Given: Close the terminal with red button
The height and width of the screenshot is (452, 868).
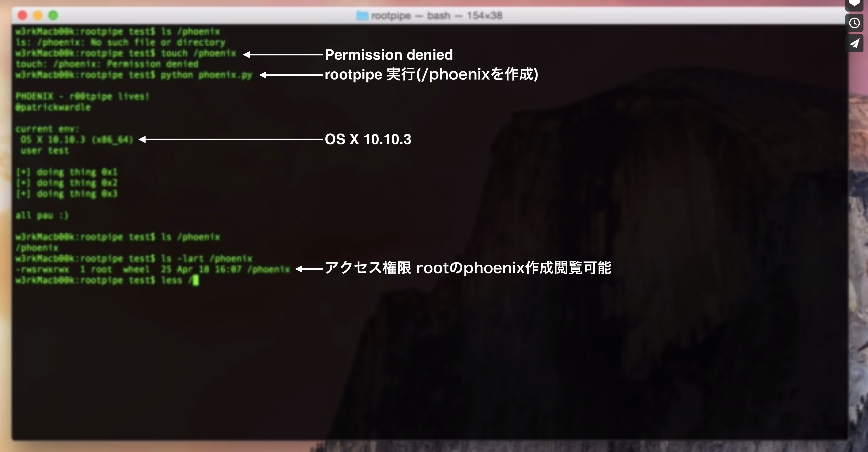Looking at the screenshot, I should click(22, 16).
